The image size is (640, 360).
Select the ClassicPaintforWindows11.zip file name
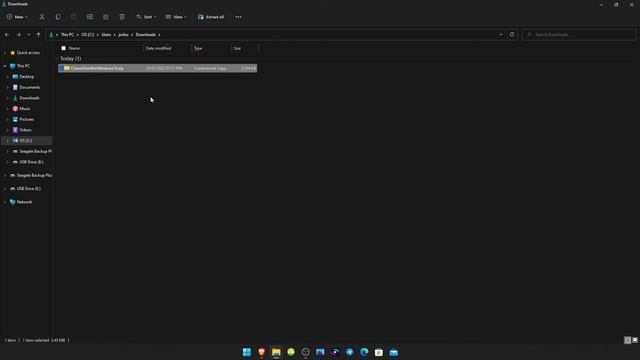tap(97, 68)
